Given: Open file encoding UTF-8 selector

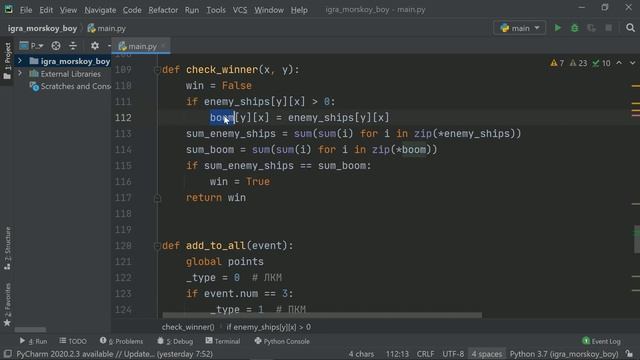Looking at the screenshot, I should pyautogui.click(x=453, y=353).
